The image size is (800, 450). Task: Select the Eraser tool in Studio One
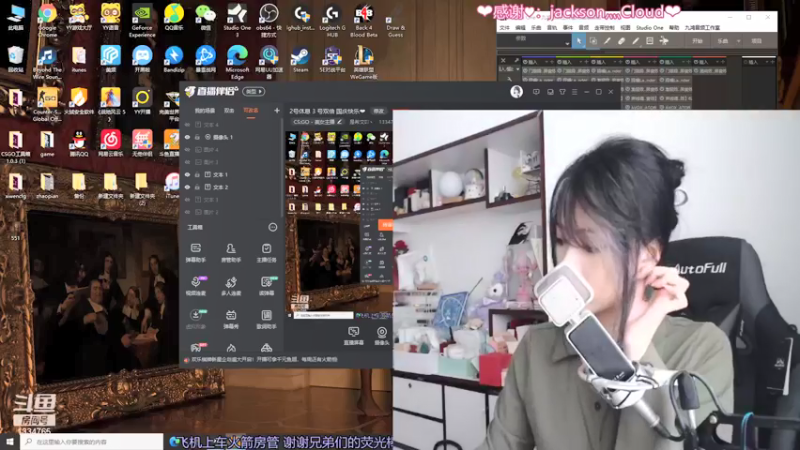tap(621, 41)
